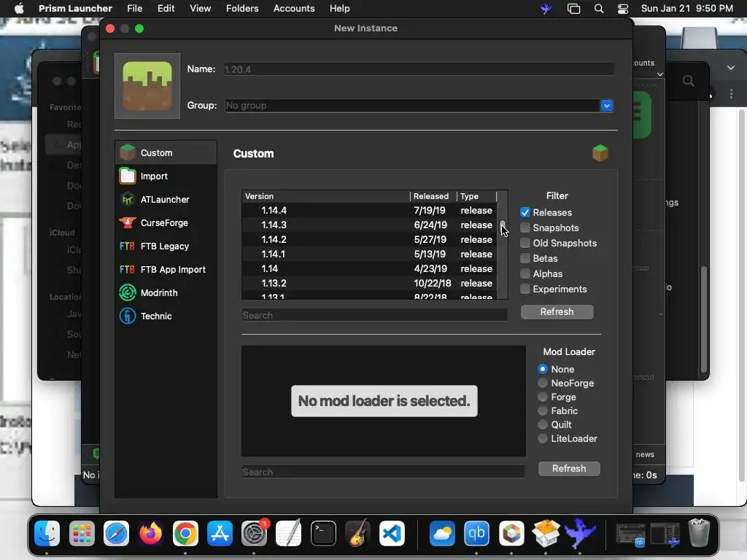Select the FTB Legacy source

(127, 246)
